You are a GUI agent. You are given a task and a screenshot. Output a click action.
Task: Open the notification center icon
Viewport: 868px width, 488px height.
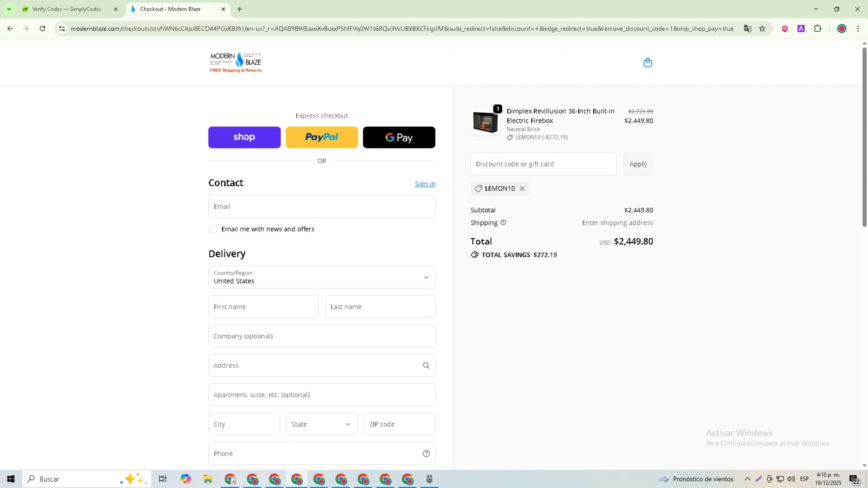pyautogui.click(x=854, y=479)
